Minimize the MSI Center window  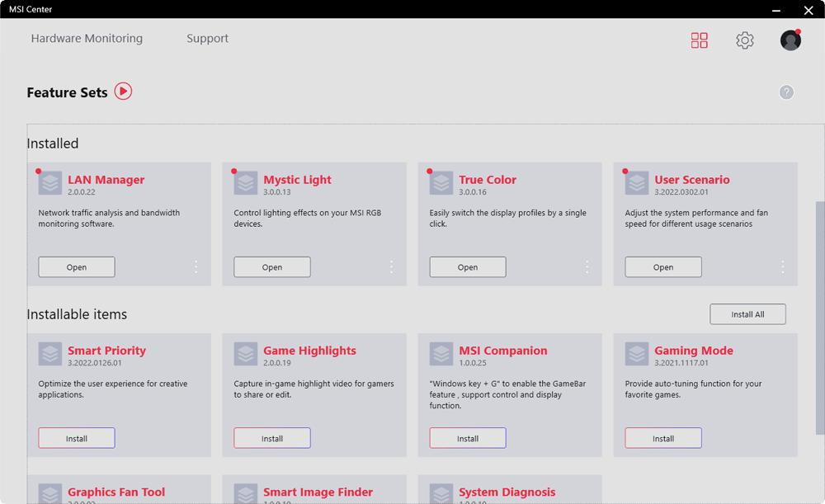click(x=776, y=10)
